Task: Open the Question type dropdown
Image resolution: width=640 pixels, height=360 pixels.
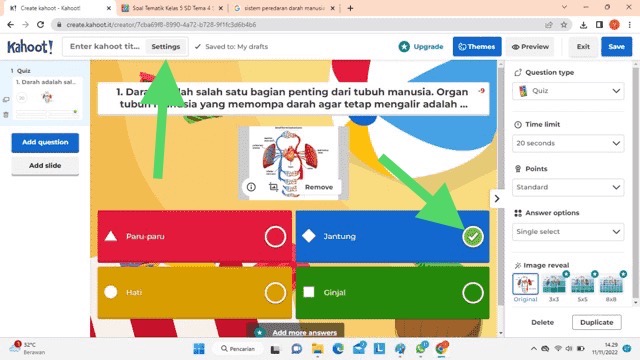Action: [568, 91]
